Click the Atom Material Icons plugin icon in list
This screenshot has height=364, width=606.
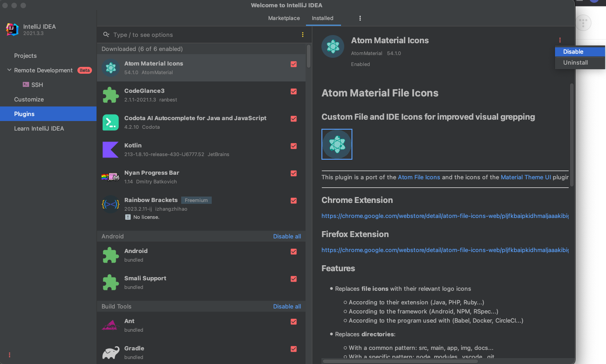pyautogui.click(x=110, y=68)
